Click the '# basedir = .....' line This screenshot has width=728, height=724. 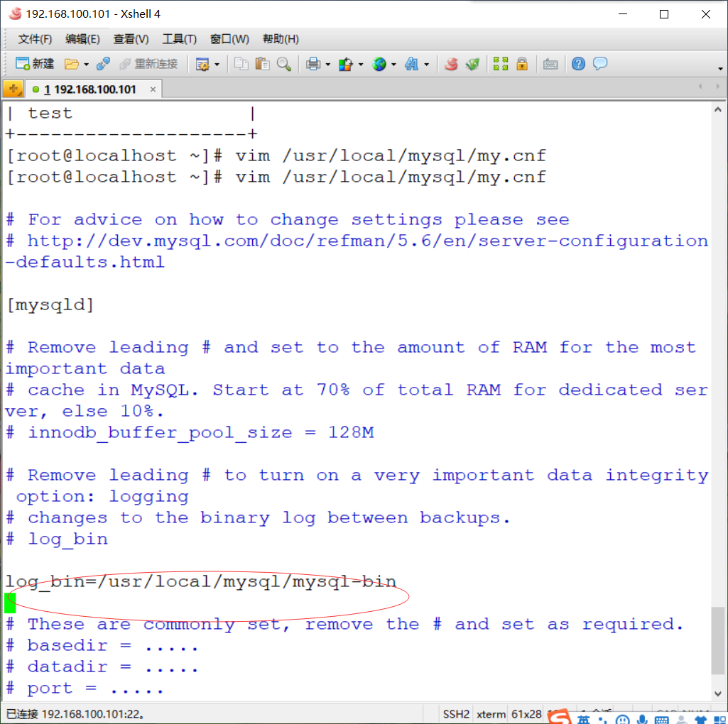102,646
